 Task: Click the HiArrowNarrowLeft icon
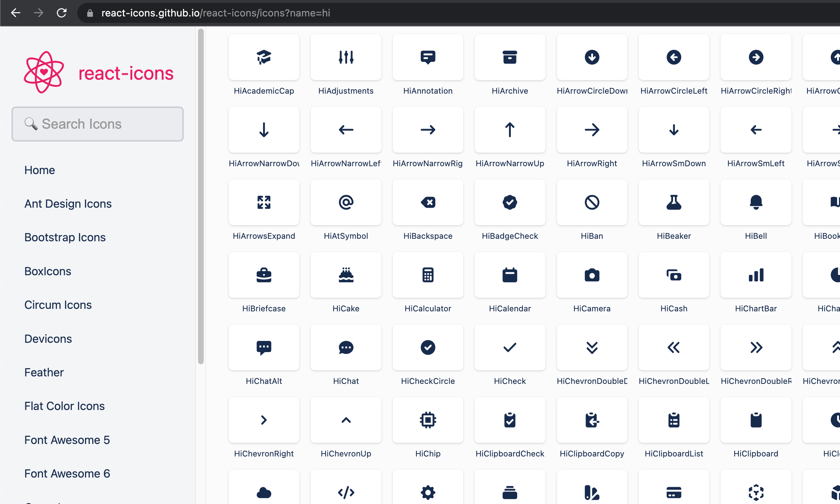(x=346, y=130)
